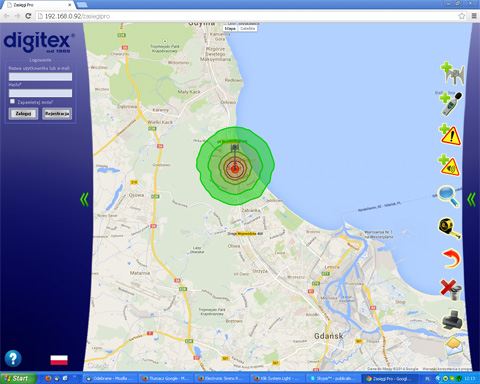The width and height of the screenshot is (480, 384).
Task: Click the red X trash delete icon
Action: click(x=451, y=289)
